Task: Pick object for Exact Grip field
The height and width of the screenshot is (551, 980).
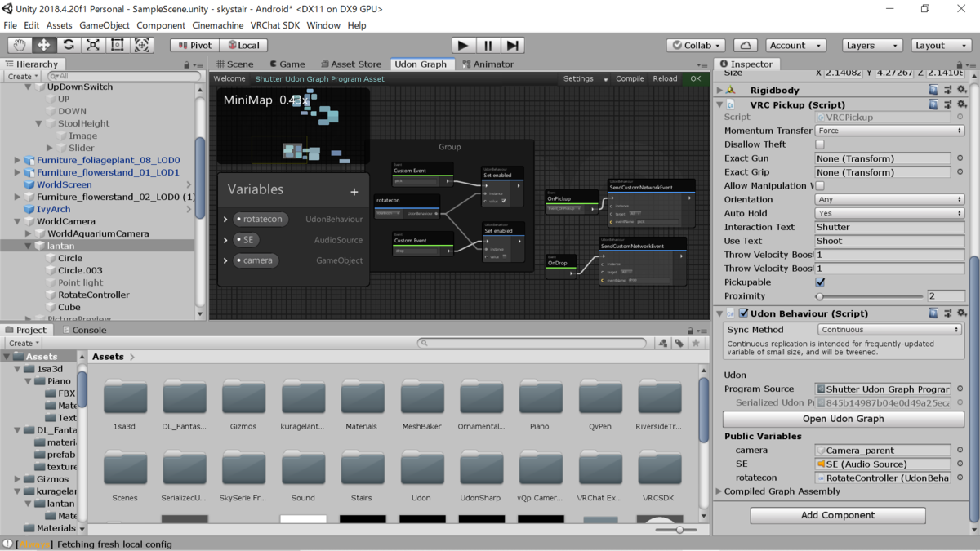Action: [960, 172]
